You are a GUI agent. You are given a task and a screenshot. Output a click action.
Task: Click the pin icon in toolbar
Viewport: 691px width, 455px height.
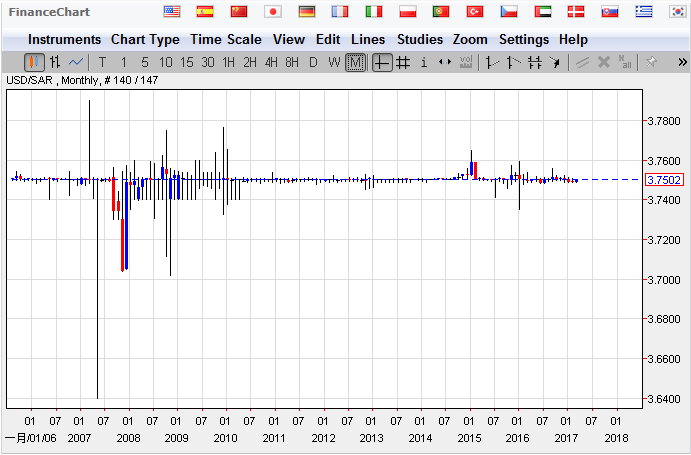651,62
